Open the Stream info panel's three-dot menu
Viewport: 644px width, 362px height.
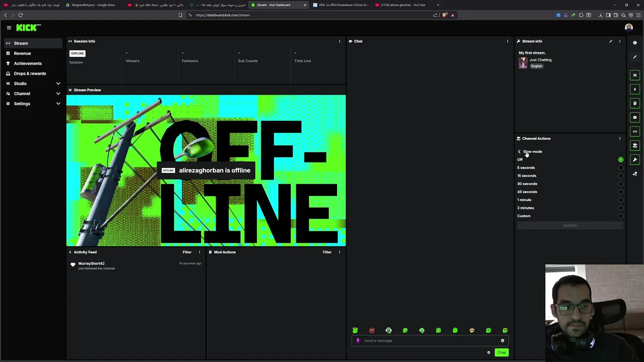[x=620, y=41]
